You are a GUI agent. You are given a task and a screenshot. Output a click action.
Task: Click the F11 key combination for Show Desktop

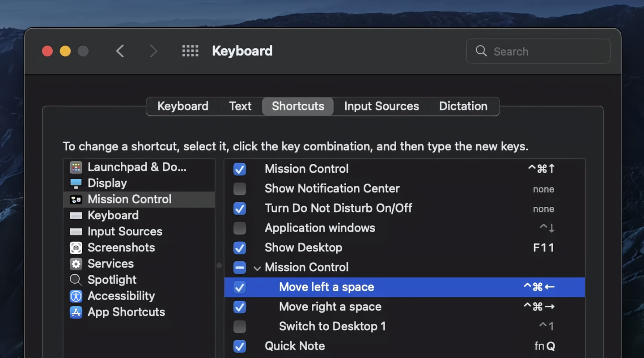pyautogui.click(x=543, y=248)
